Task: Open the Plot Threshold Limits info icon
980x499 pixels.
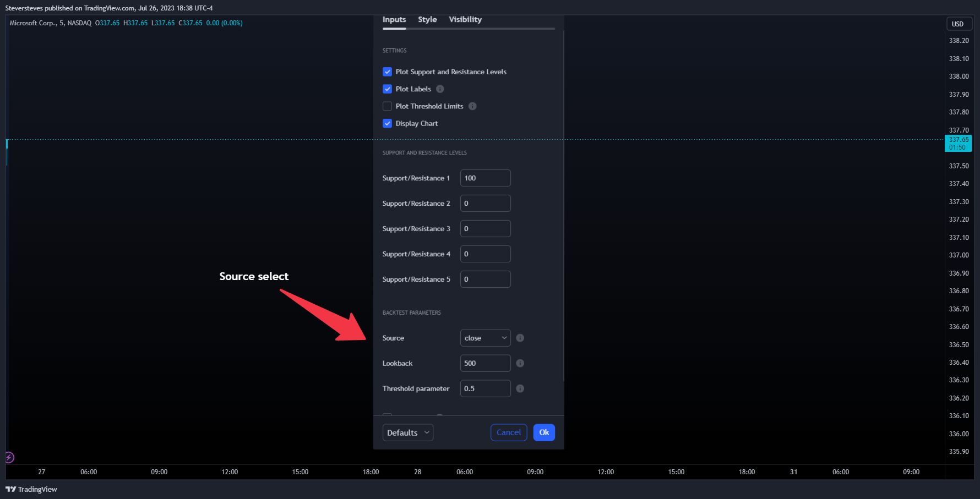Action: click(472, 106)
